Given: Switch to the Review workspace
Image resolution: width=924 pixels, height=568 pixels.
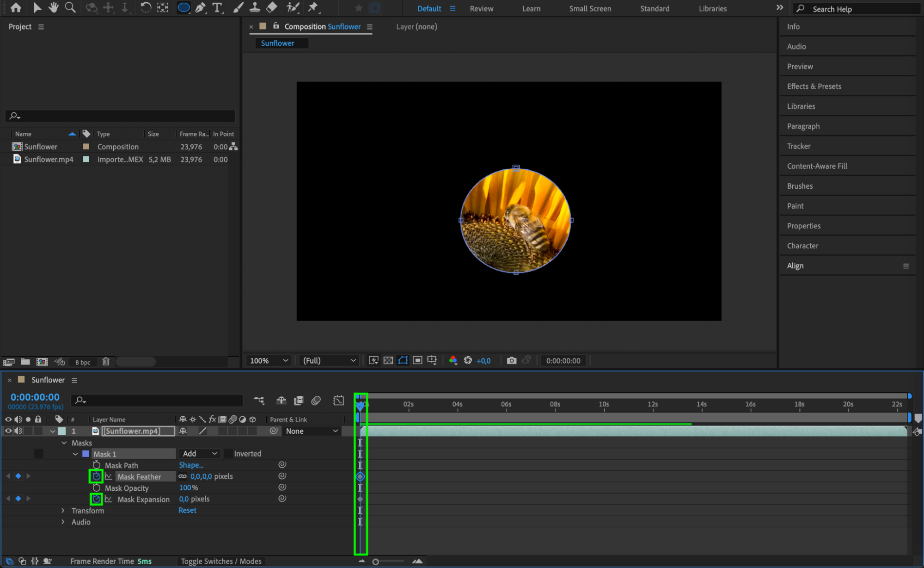Looking at the screenshot, I should coord(481,8).
